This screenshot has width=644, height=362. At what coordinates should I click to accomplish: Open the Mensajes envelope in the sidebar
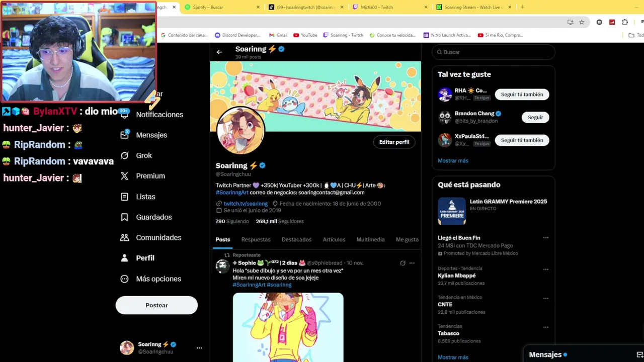[x=144, y=135]
